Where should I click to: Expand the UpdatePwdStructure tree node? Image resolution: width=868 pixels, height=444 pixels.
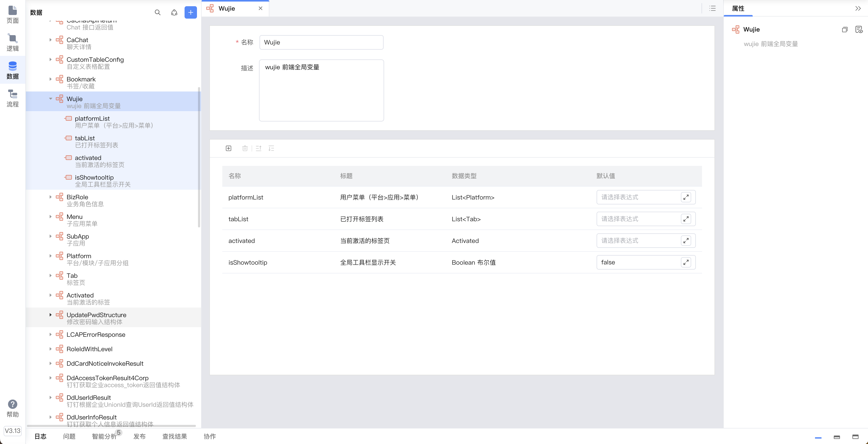tap(51, 315)
